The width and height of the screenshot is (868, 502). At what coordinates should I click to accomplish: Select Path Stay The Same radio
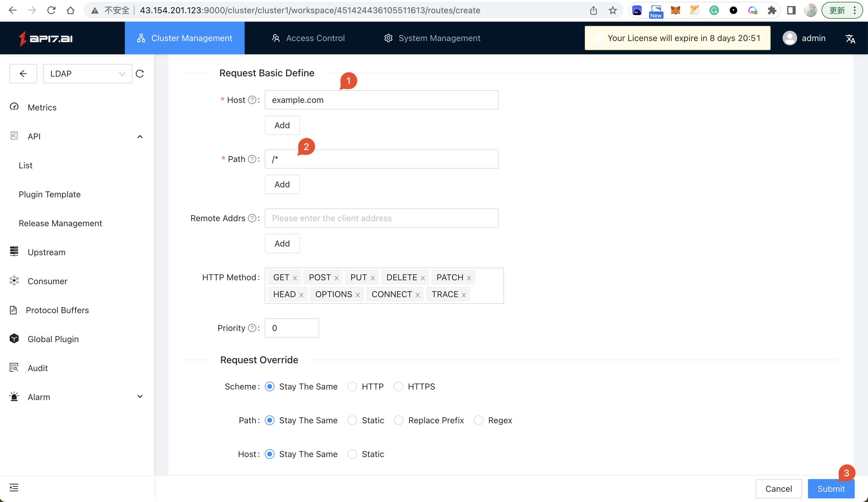(x=270, y=420)
